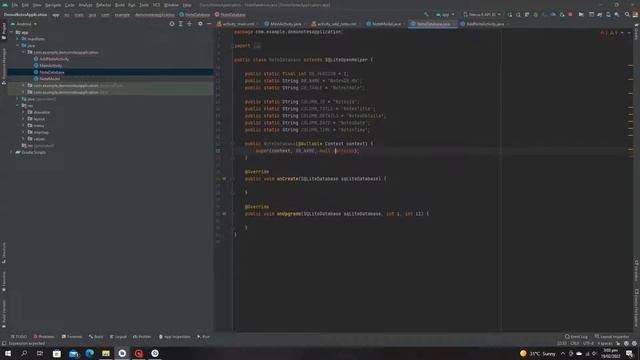Switch to the NoteModel.java editor tab
The height and width of the screenshot is (360, 640).
pos(383,24)
